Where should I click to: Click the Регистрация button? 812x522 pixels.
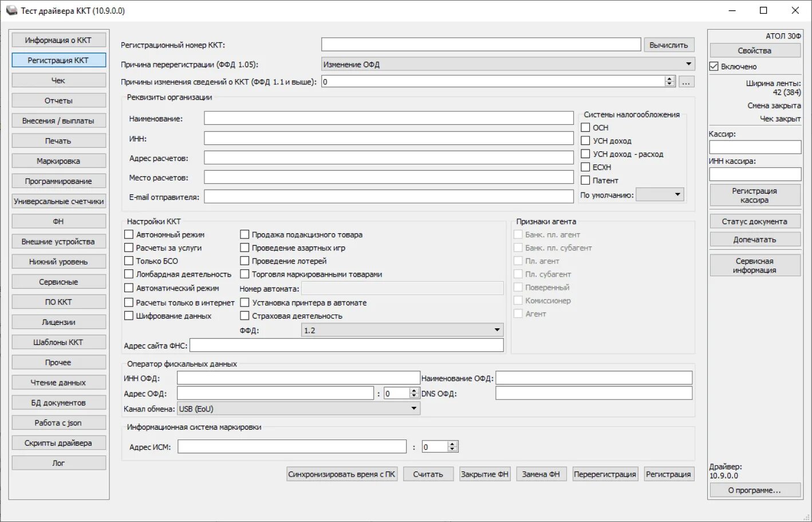pyautogui.click(x=669, y=474)
